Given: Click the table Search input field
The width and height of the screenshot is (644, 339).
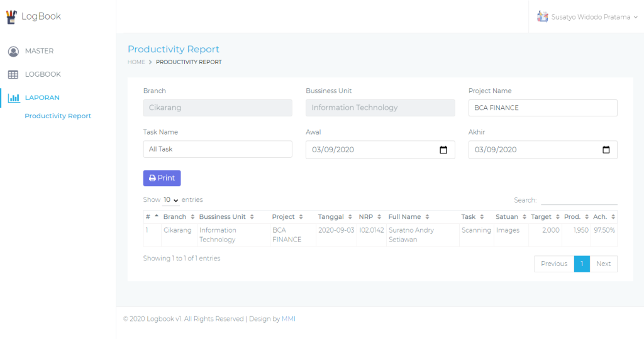Looking at the screenshot, I should click(579, 200).
